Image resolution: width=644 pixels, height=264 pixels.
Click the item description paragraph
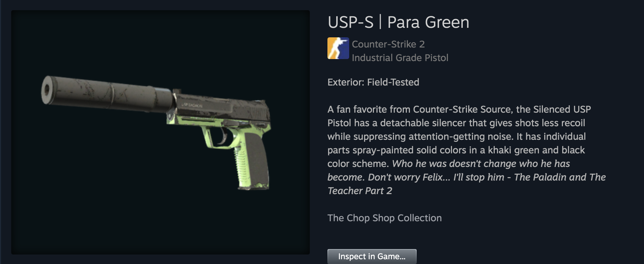(467, 150)
